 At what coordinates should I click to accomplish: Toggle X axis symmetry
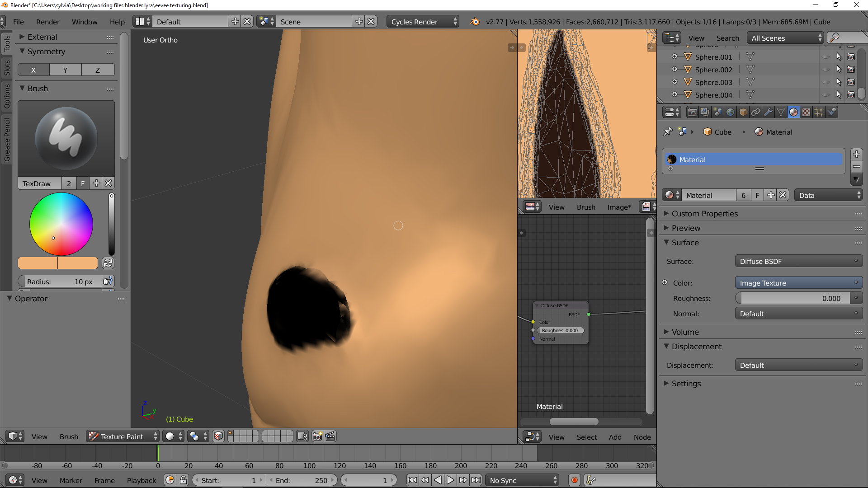tap(33, 70)
